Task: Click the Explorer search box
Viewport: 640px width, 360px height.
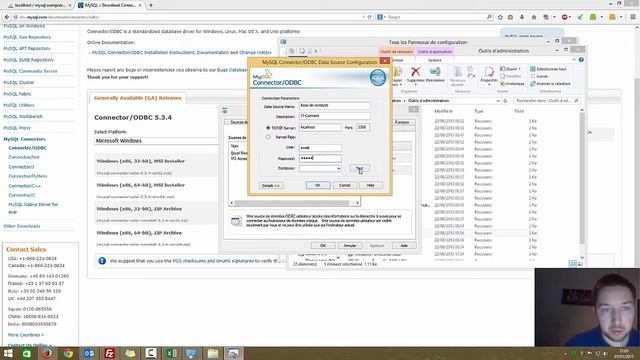Action: point(547,101)
